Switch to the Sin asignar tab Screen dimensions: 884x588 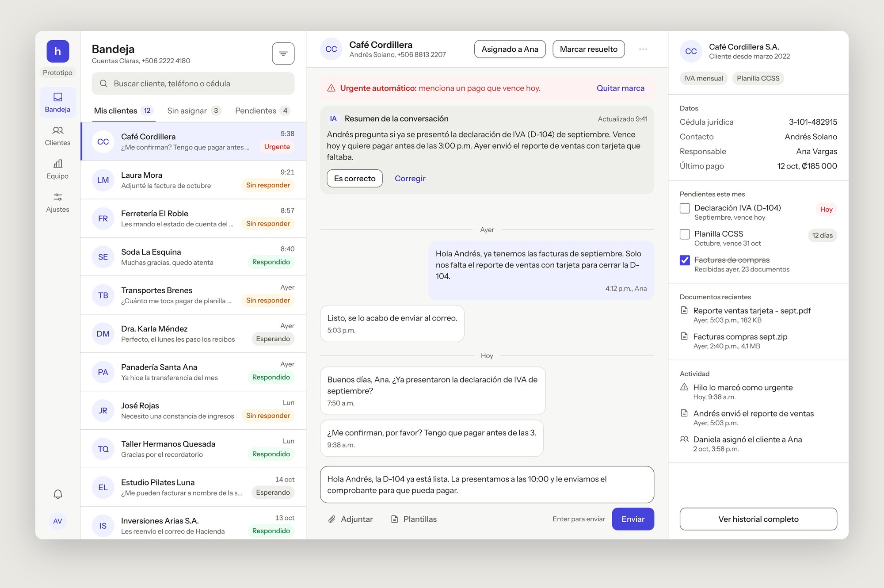click(x=194, y=111)
